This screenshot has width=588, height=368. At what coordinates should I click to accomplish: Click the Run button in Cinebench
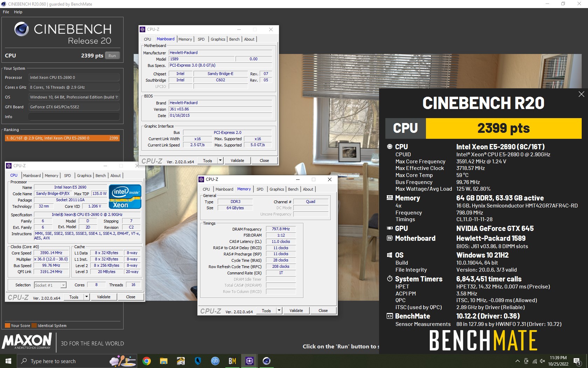coord(112,56)
